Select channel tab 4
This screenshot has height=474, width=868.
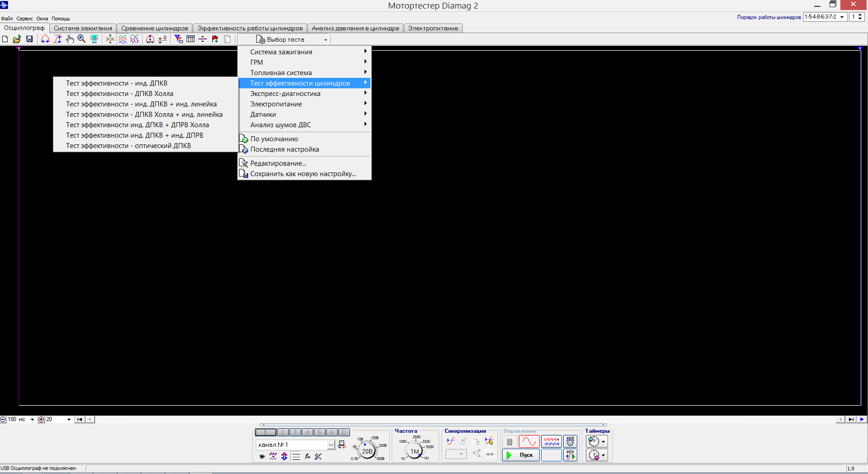[x=307, y=432]
